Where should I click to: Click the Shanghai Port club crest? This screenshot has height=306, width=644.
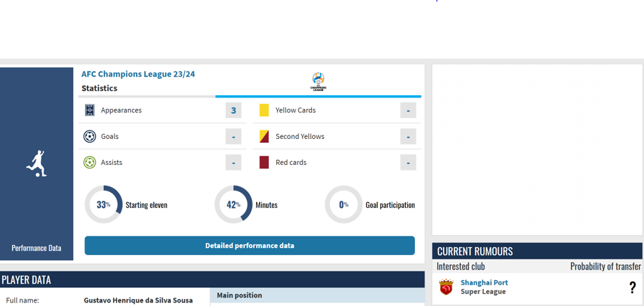(x=446, y=287)
